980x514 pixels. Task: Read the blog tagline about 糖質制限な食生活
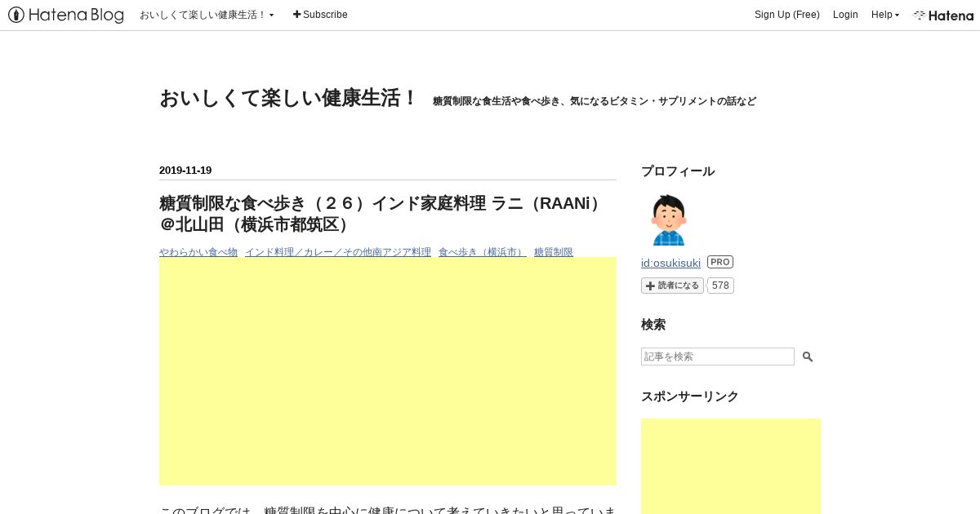tap(595, 101)
